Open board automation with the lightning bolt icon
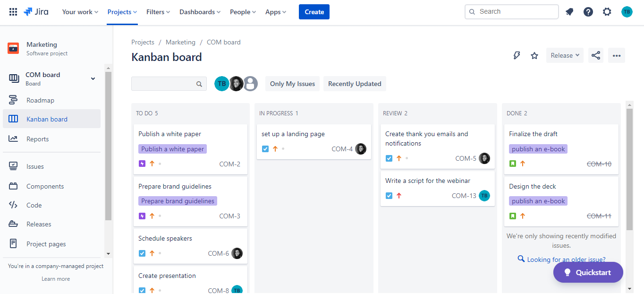This screenshot has height=294, width=644. 517,55
